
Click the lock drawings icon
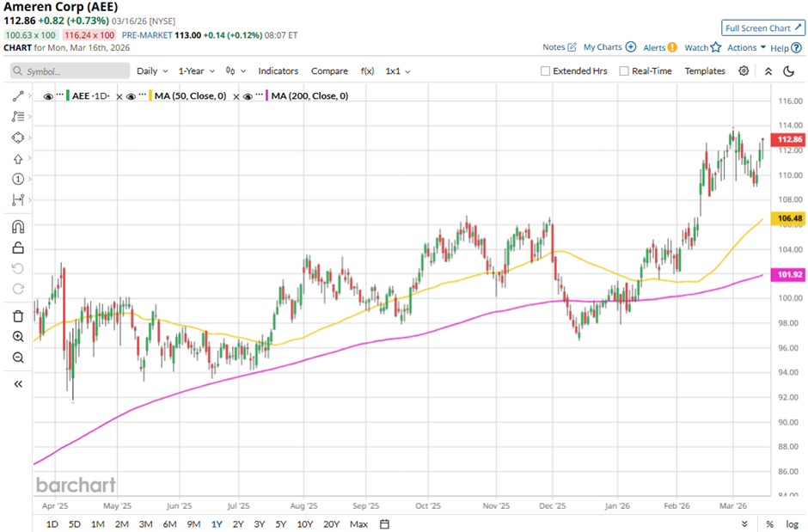(x=17, y=248)
